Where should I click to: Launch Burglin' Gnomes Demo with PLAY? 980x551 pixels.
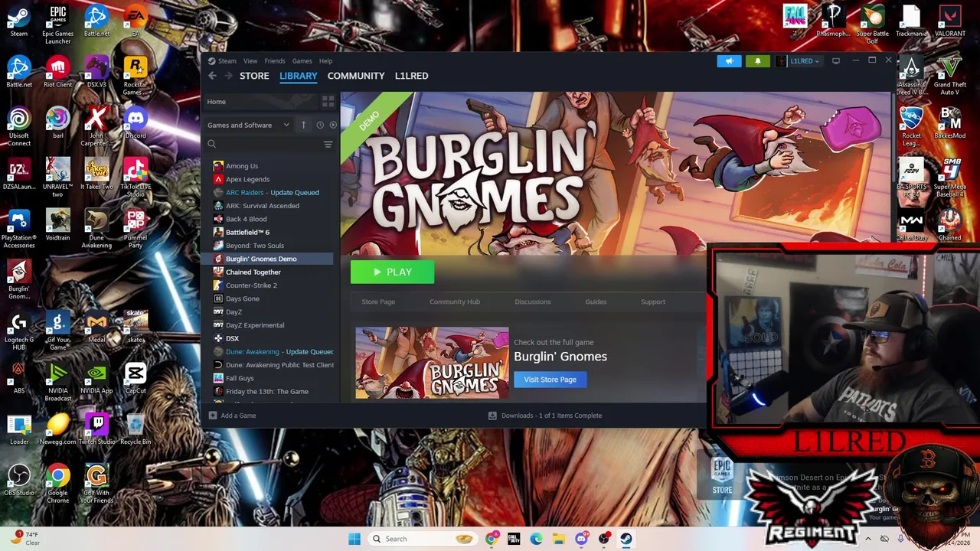tap(392, 272)
